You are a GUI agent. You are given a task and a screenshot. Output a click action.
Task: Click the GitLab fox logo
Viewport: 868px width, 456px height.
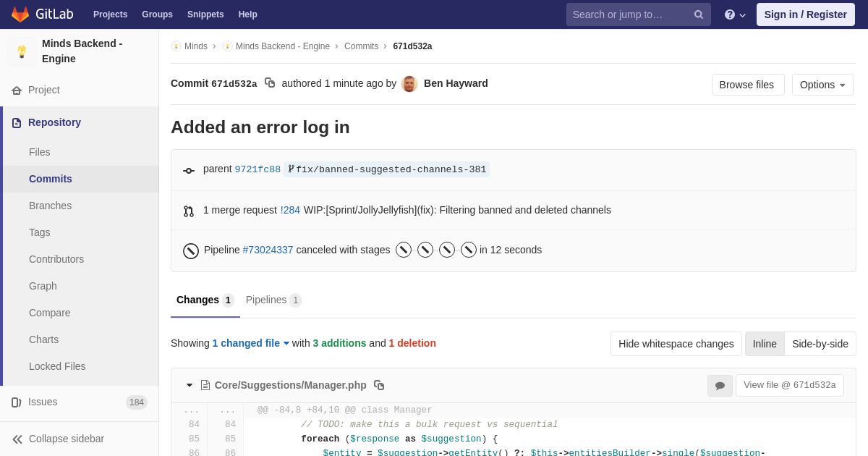[20, 14]
